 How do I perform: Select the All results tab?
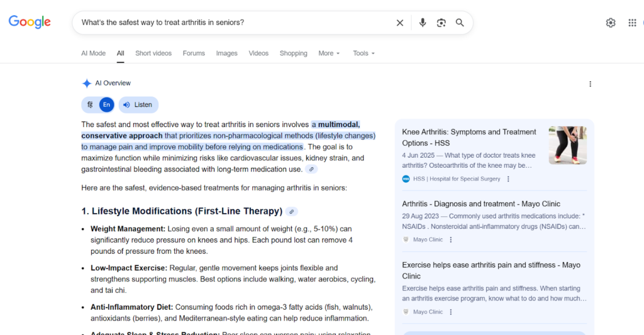(120, 53)
